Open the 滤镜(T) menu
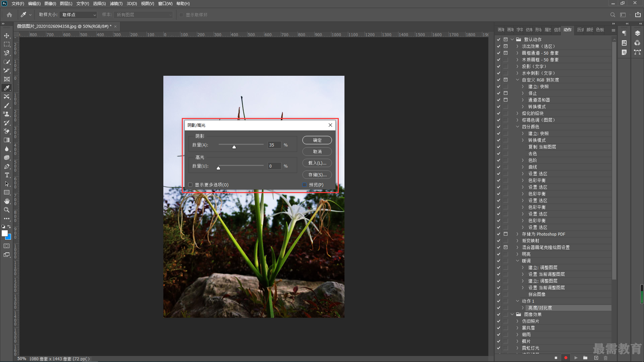The height and width of the screenshot is (362, 644). (116, 4)
